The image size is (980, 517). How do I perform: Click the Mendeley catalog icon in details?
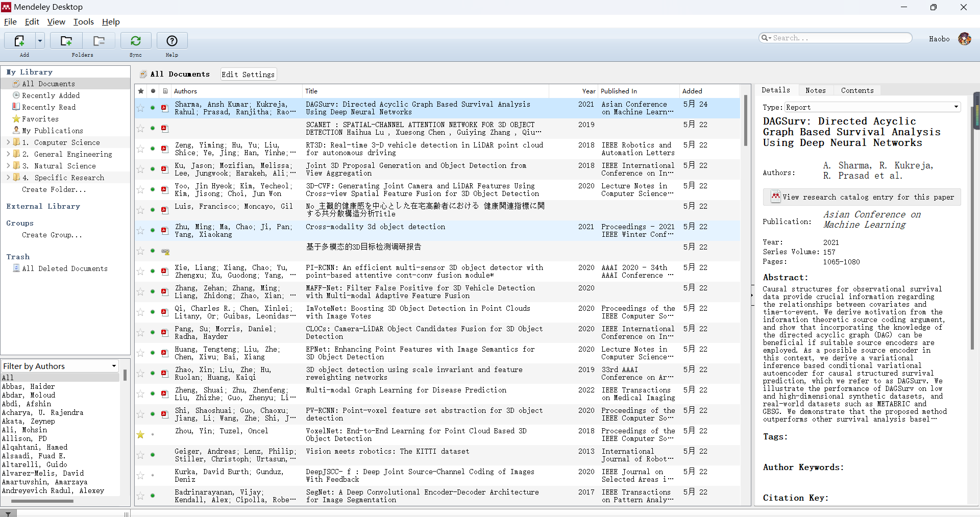pyautogui.click(x=776, y=196)
